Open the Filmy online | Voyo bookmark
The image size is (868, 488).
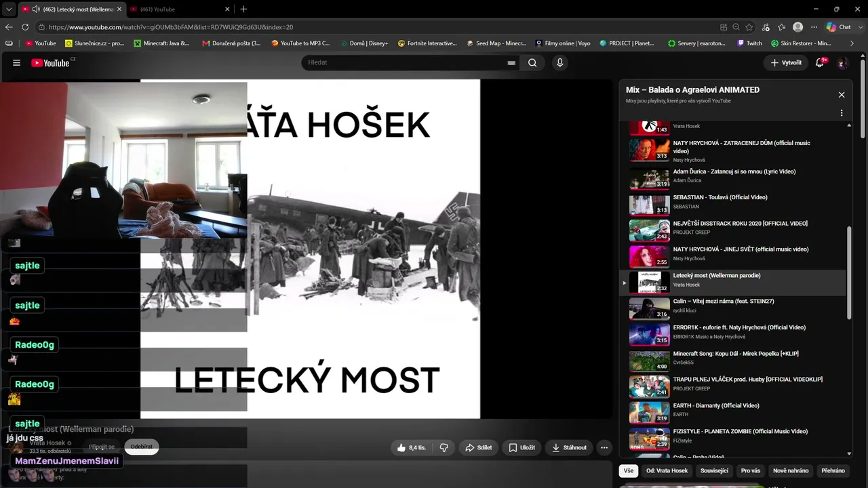562,43
